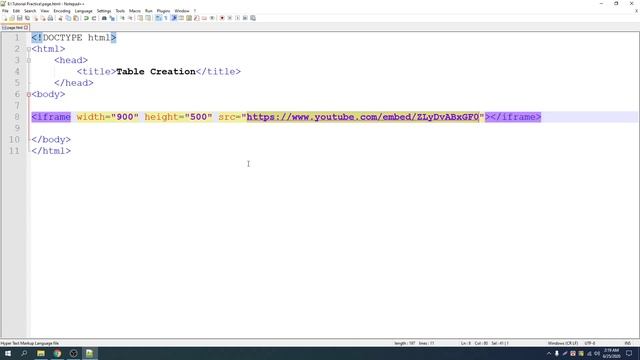The height and width of the screenshot is (360, 640).
Task: Click the Playback macro icon
Action: tap(238, 18)
